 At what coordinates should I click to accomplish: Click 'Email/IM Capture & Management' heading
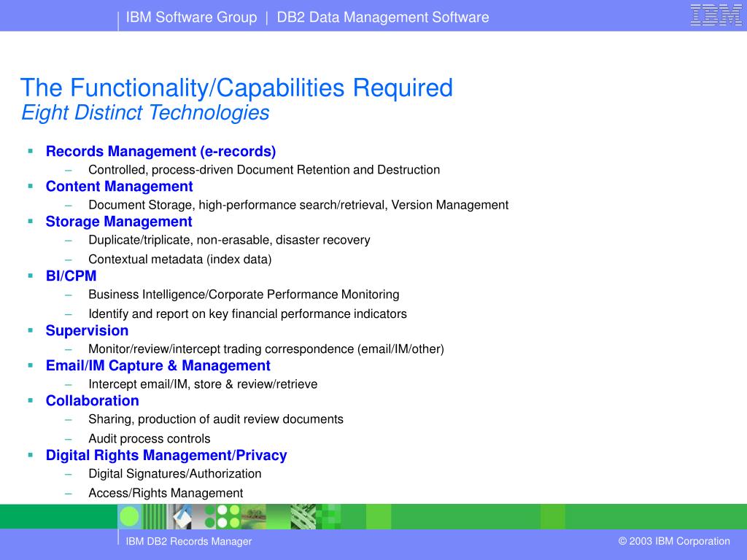tap(158, 366)
